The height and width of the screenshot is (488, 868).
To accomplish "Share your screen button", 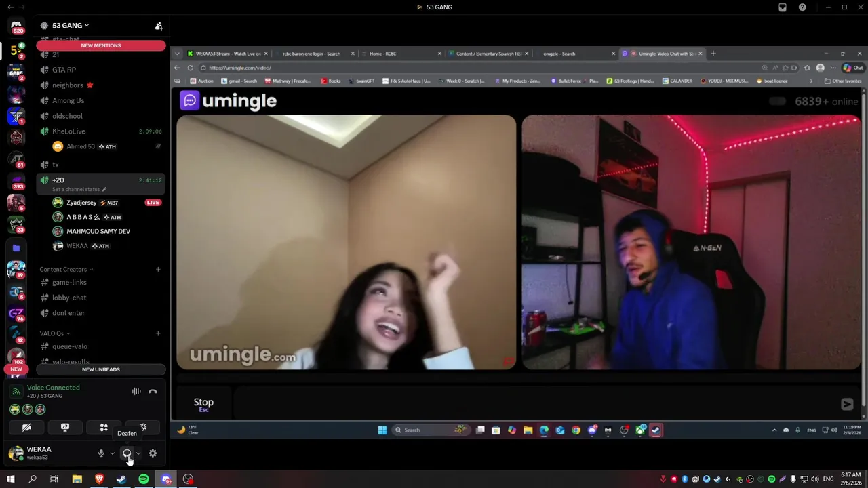I will 65,428.
